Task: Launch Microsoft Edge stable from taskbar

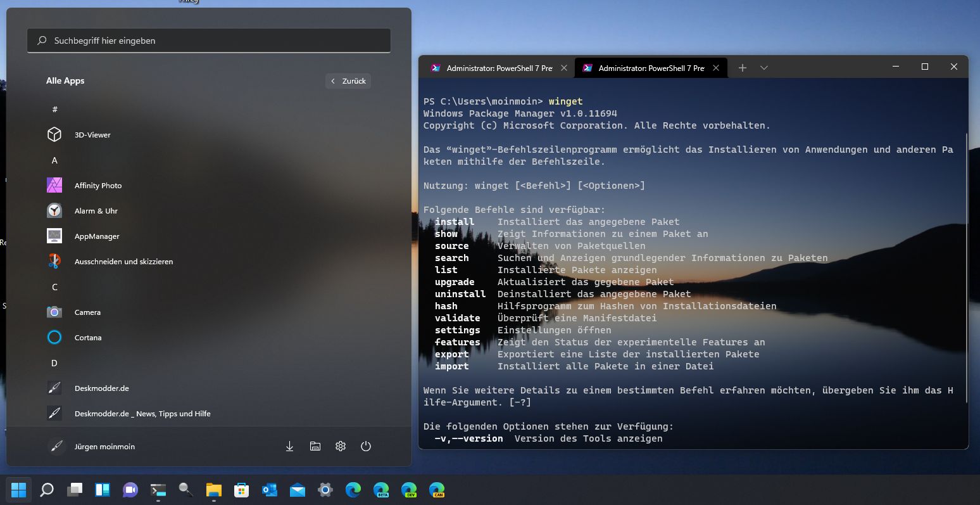Action: coord(353,490)
